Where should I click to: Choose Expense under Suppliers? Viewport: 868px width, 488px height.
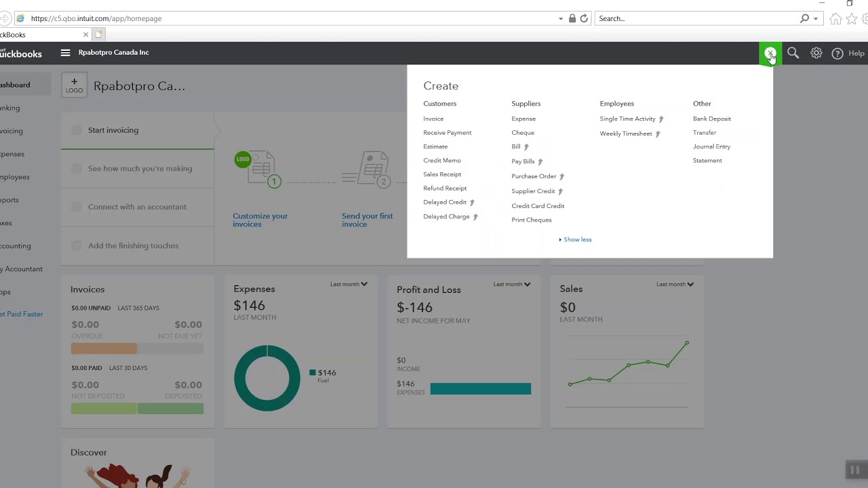tap(524, 119)
